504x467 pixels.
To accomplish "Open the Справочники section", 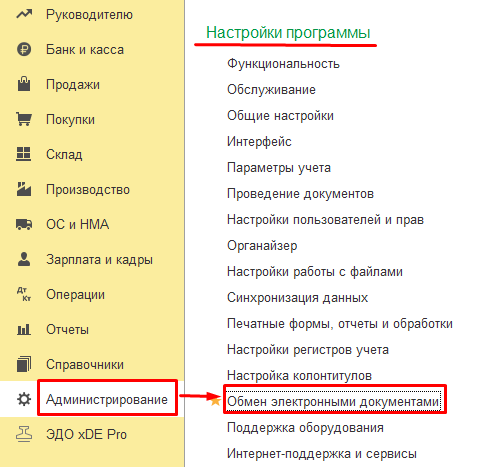I will coord(85,364).
